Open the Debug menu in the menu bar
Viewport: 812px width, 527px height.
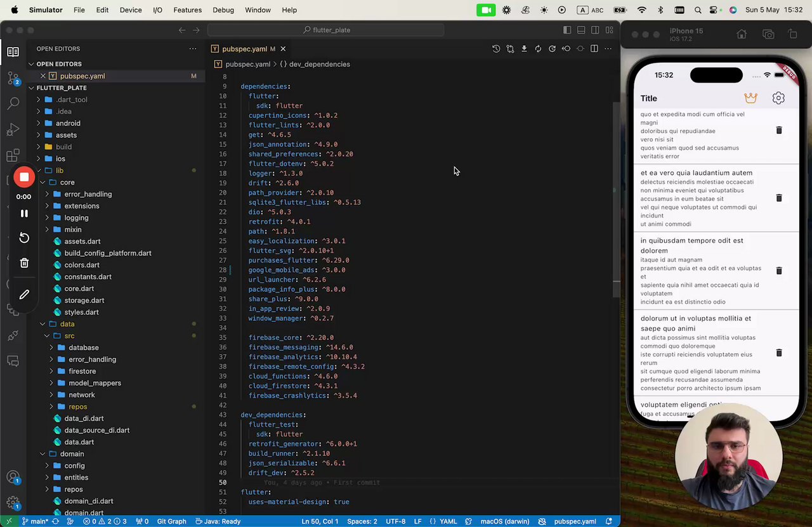click(x=223, y=10)
